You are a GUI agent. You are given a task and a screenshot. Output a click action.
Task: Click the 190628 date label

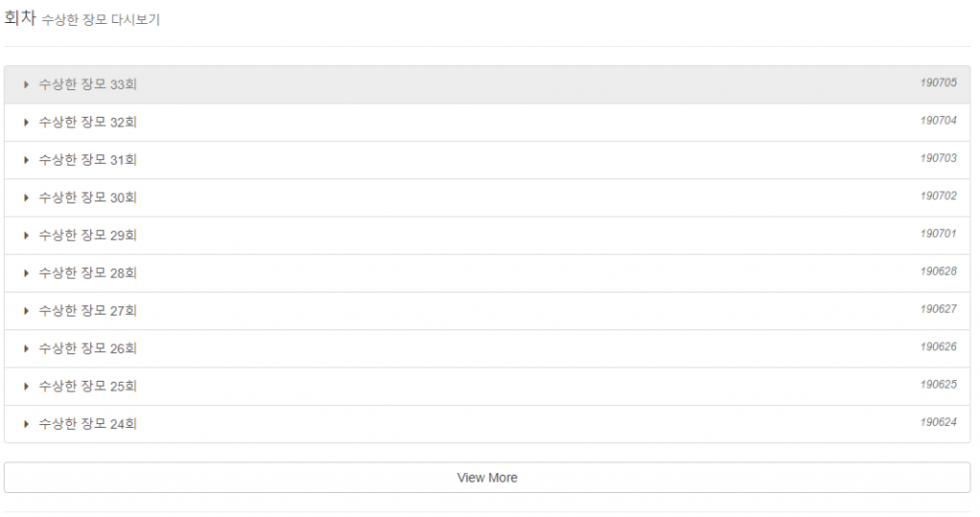pos(938,272)
